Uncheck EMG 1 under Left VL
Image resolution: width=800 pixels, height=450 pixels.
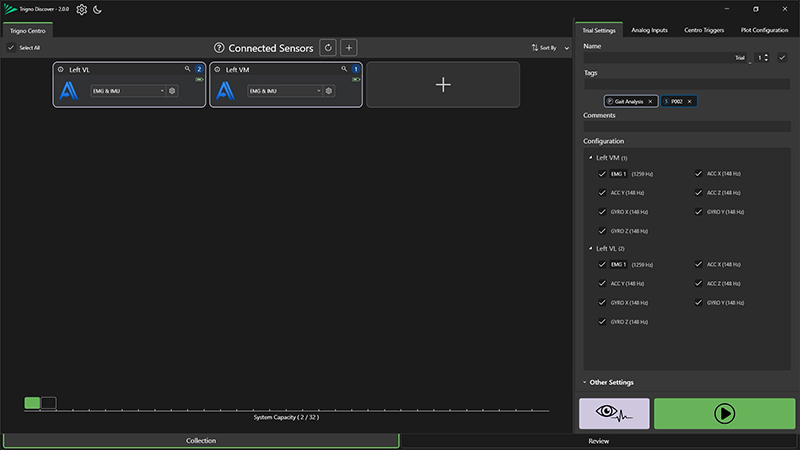click(602, 264)
